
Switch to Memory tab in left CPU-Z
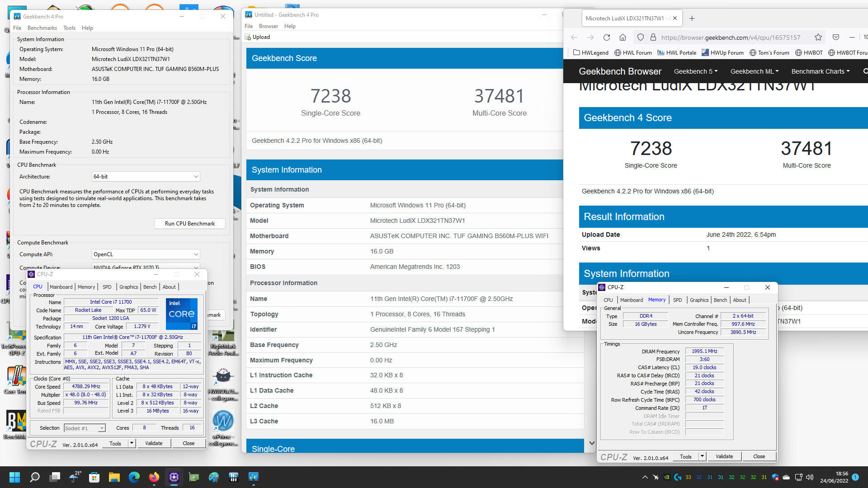tap(86, 287)
